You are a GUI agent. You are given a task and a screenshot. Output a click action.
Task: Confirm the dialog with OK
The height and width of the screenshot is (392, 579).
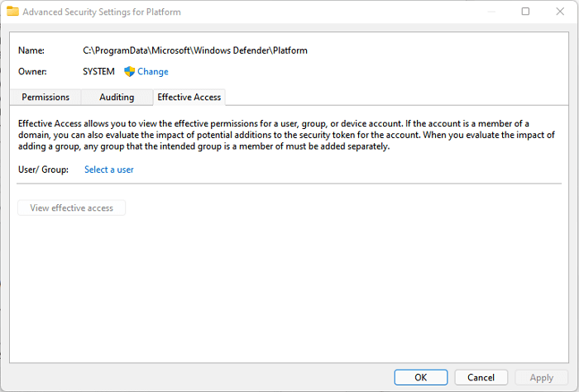421,377
